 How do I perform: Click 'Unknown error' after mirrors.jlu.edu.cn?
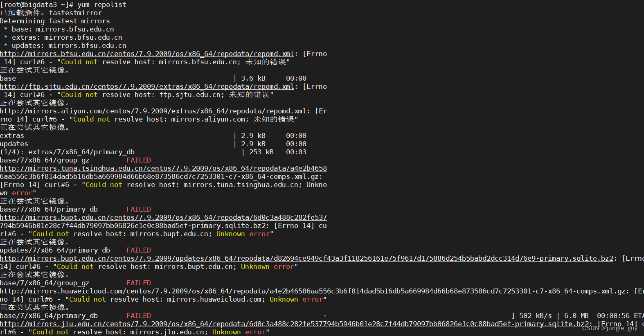pos(239,332)
